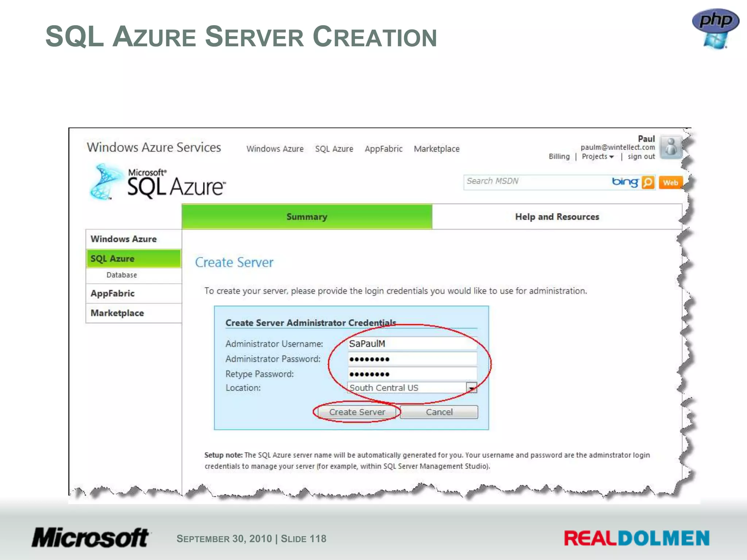
Task: Switch to Help and Resources tab
Action: (x=557, y=217)
